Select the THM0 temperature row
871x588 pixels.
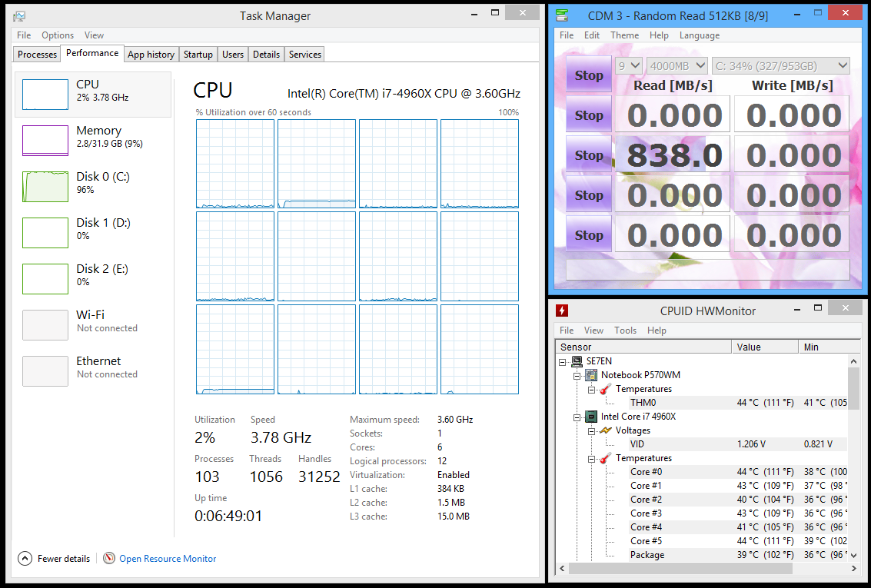coord(738,403)
